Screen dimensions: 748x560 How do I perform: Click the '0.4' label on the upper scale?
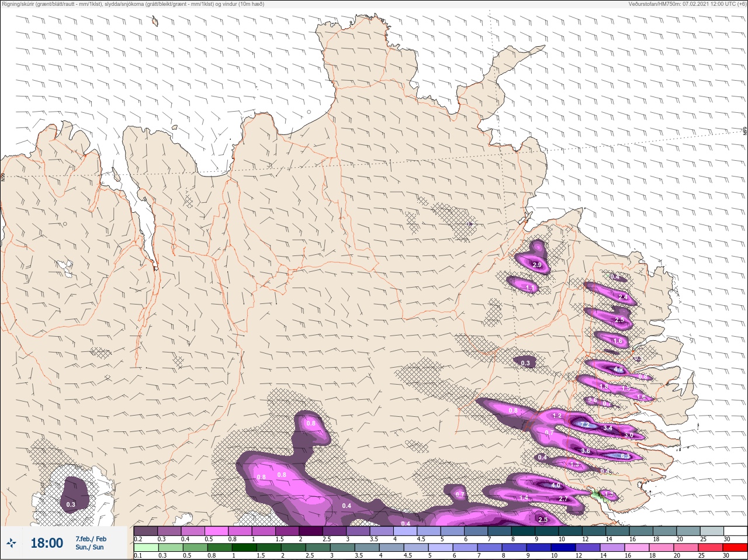(185, 539)
